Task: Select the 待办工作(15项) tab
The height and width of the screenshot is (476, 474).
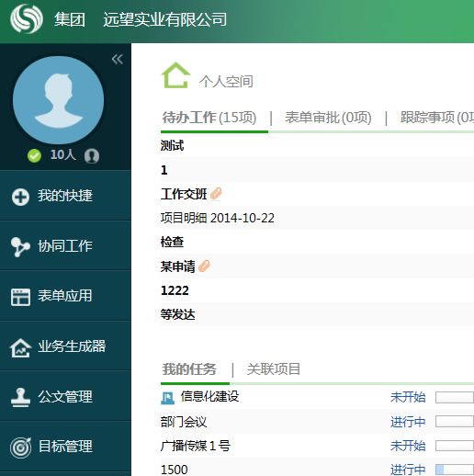Action: [x=209, y=118]
